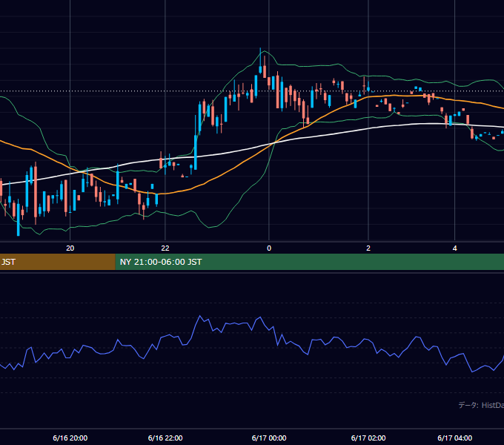Click the NY 21:00-06:00 JST session bar
This screenshot has height=445, width=504.
tap(310, 262)
